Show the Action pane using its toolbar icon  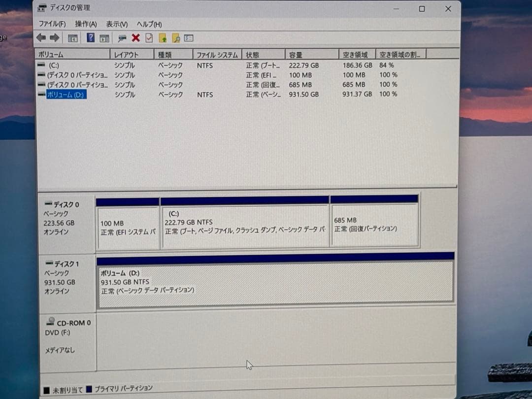point(104,38)
